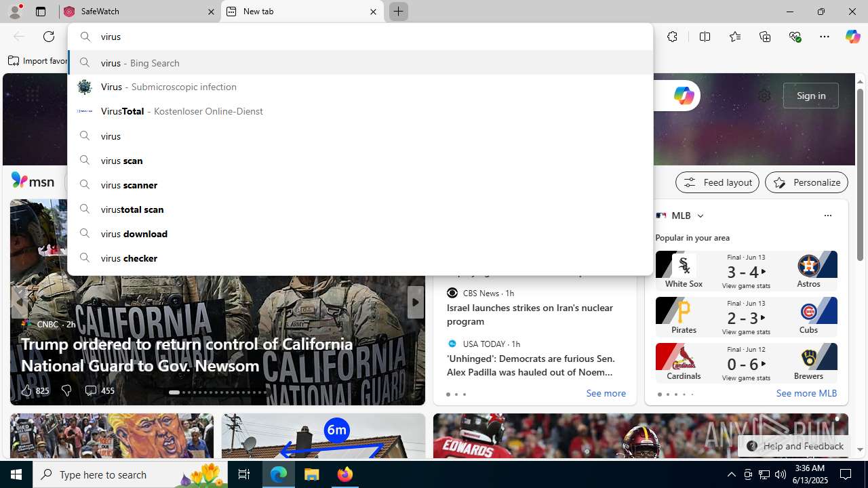868x488 pixels.
Task: Open File Explorer from the taskbar
Action: click(x=312, y=474)
